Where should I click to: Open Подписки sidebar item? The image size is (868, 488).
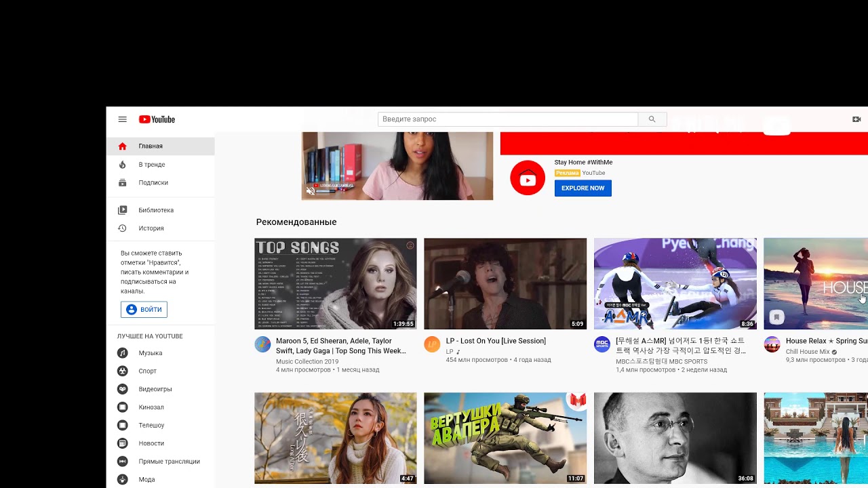(161, 183)
